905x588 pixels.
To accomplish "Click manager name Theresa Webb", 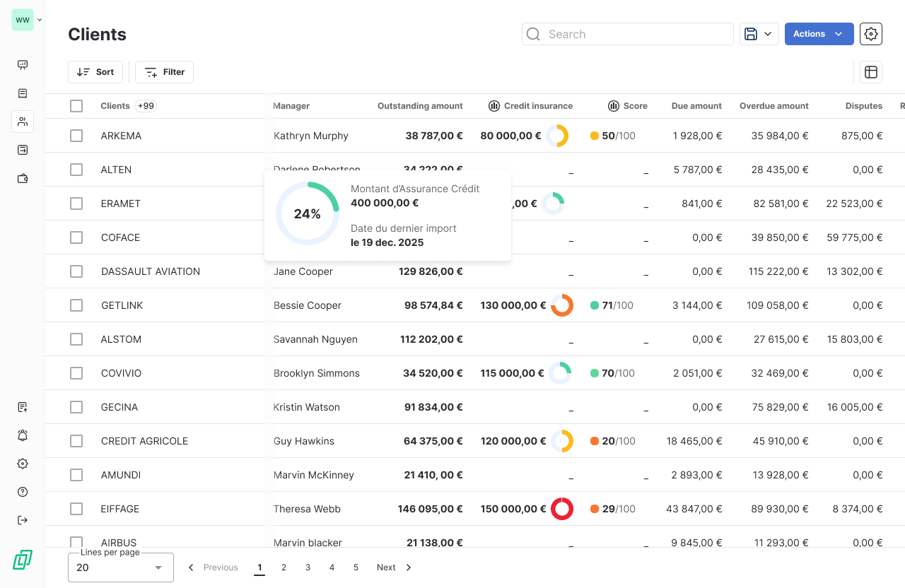I will [x=307, y=509].
